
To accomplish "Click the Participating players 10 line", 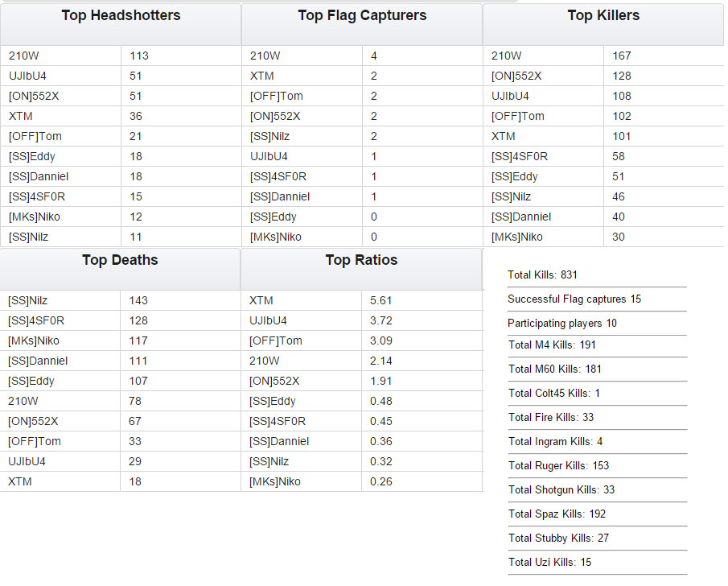I will (561, 323).
